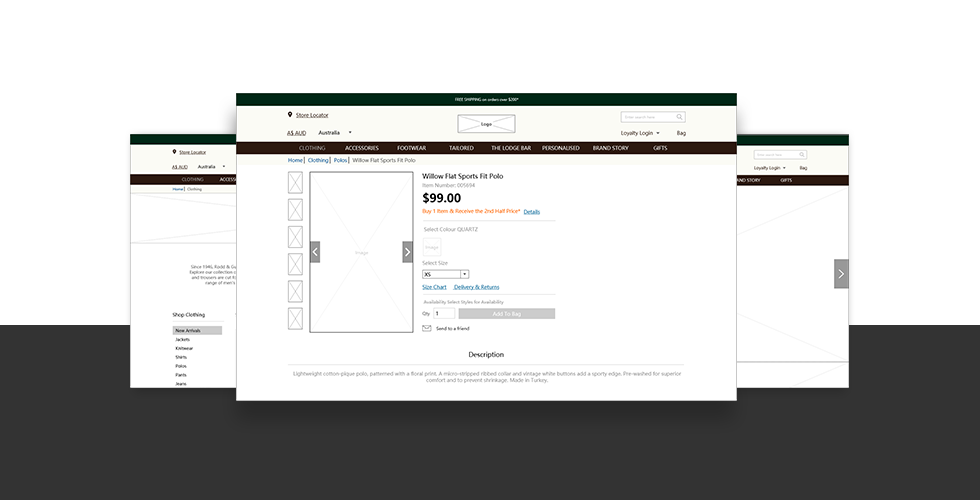Select the QUARTZ colour swatch image
The height and width of the screenshot is (500, 980).
coord(432,247)
